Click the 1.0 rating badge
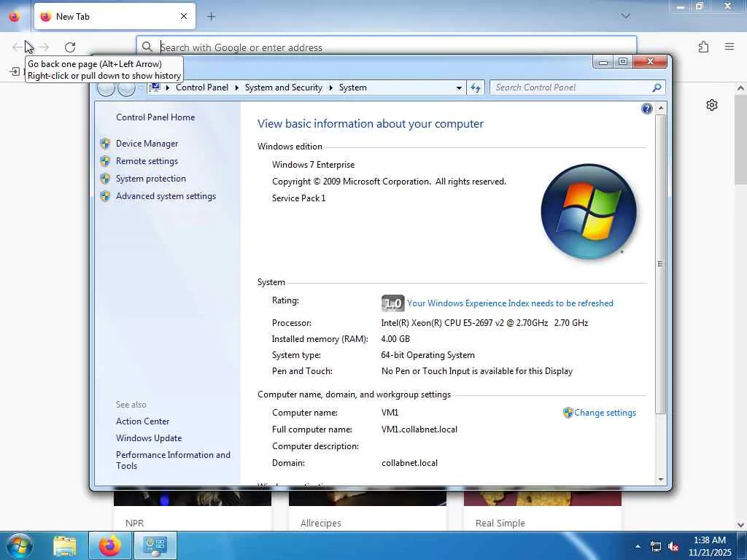 tap(392, 303)
